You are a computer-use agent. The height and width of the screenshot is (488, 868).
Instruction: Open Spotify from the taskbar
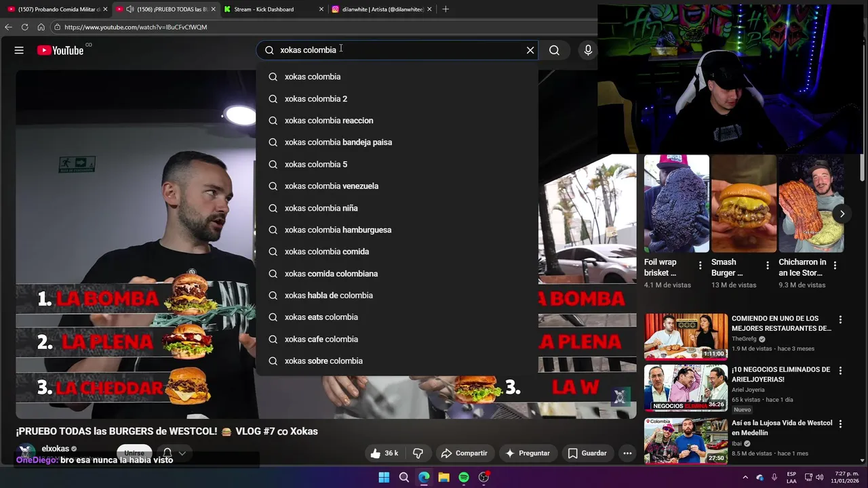[464, 477]
